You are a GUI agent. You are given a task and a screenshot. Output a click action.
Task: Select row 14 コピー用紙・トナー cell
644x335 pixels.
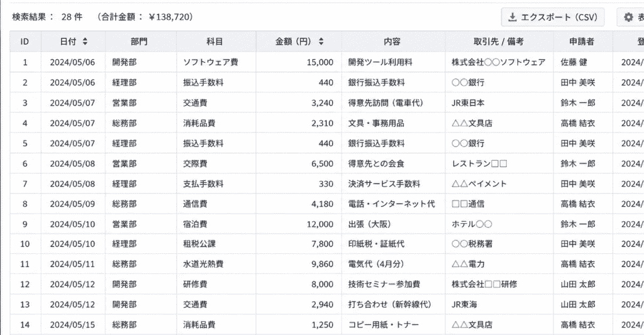pyautogui.click(x=393, y=325)
